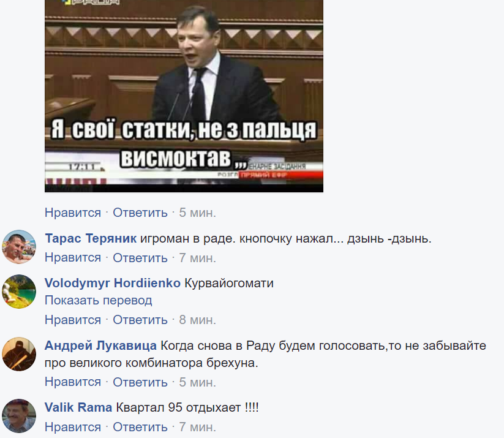
Task: Open Тарас Теряник's profile avatar
Action: tap(19, 247)
